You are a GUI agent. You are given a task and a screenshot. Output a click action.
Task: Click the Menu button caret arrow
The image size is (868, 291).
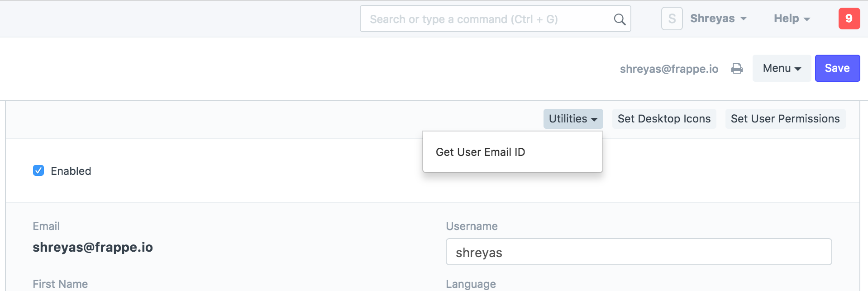798,69
